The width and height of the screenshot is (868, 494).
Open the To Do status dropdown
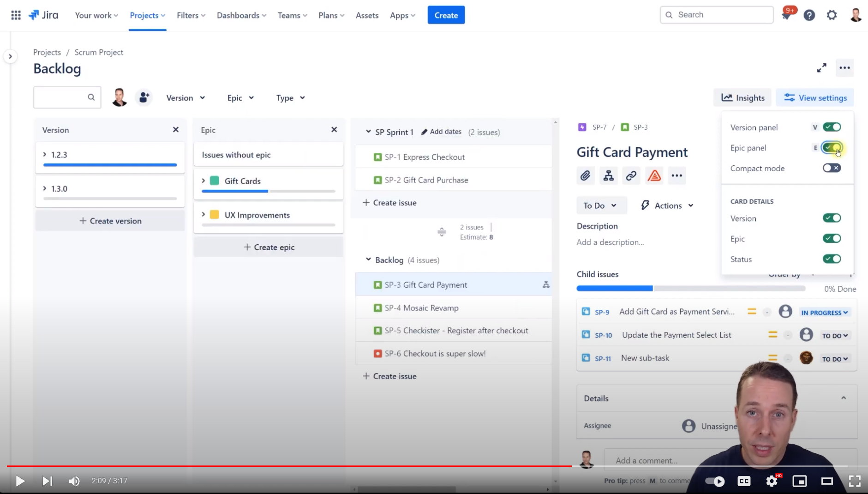pyautogui.click(x=601, y=205)
